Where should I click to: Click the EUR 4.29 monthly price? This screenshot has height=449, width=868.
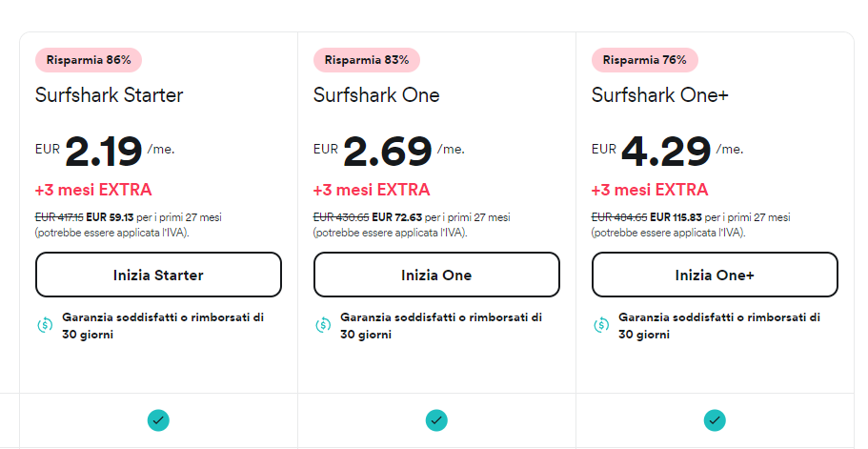(x=665, y=151)
